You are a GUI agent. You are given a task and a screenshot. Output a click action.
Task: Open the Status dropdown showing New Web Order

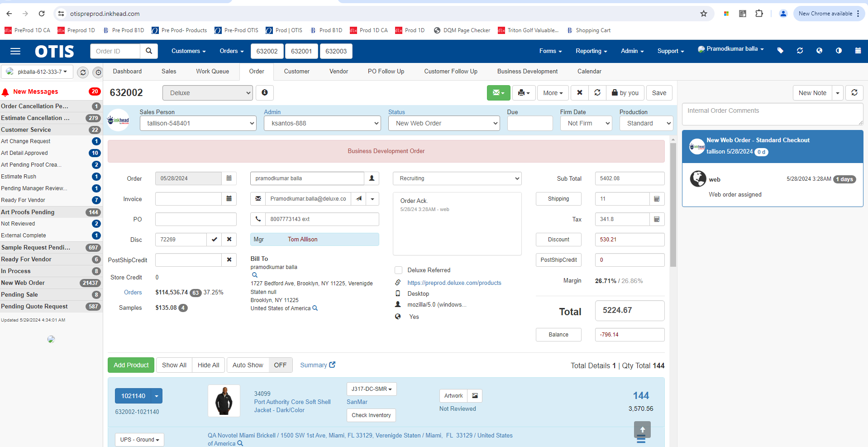[444, 123]
